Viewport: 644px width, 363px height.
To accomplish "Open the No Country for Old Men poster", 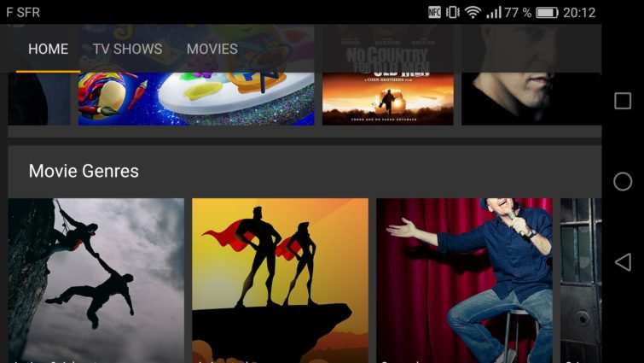I will click(388, 75).
